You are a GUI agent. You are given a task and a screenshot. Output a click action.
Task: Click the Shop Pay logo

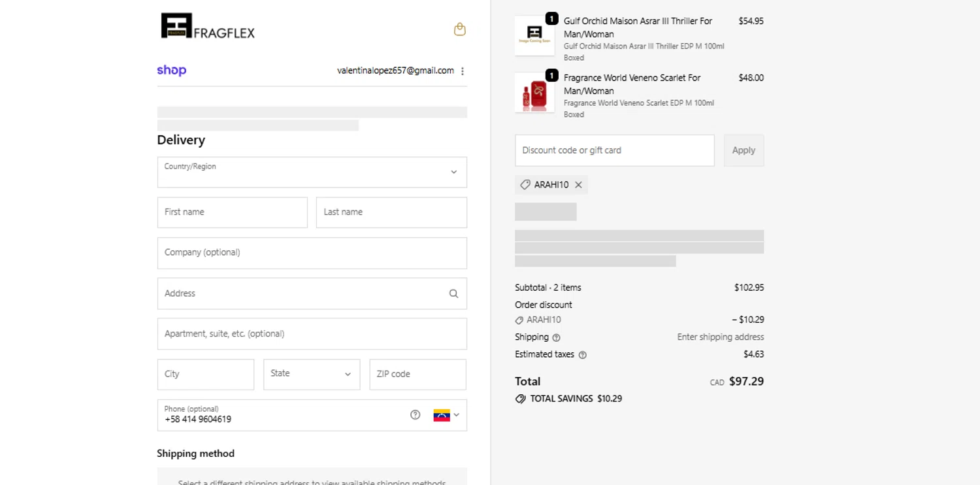click(x=172, y=71)
